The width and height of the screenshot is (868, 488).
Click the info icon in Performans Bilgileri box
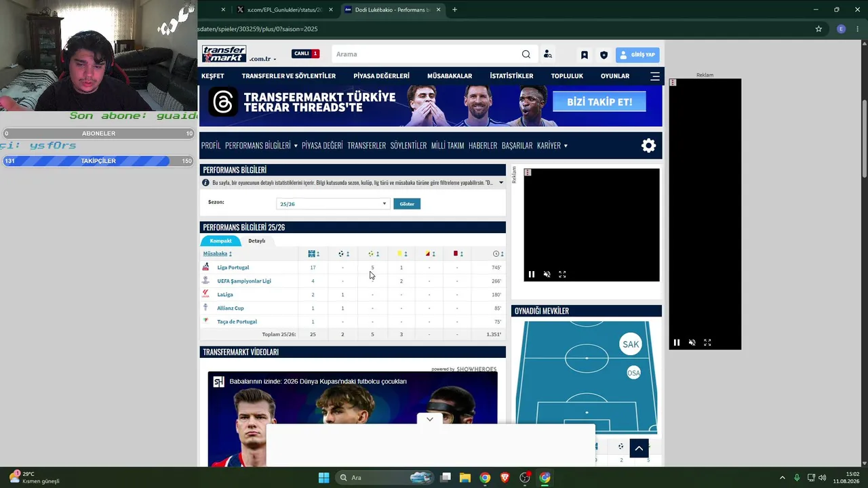[205, 183]
